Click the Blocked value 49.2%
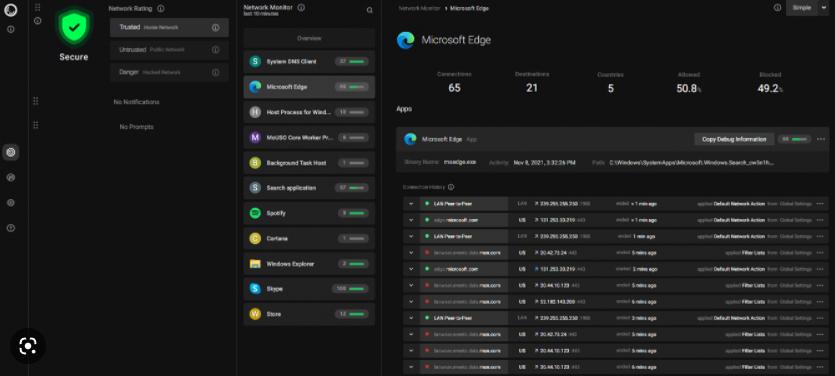This screenshot has height=376, width=835. [770, 88]
